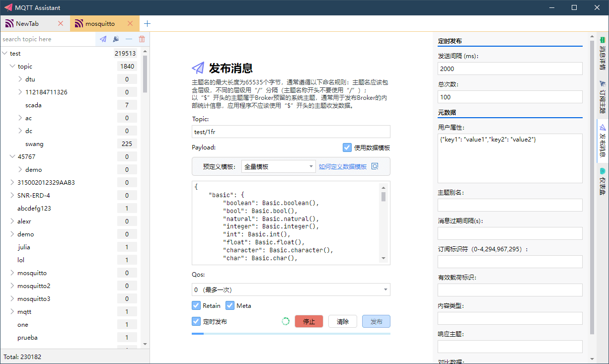Open the template help icon beside 如何定义数据模板
Viewport: 609px width, 364px height.
click(375, 166)
